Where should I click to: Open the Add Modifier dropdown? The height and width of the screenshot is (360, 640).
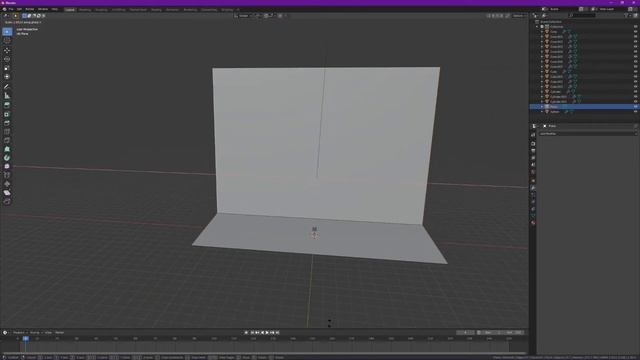click(588, 133)
